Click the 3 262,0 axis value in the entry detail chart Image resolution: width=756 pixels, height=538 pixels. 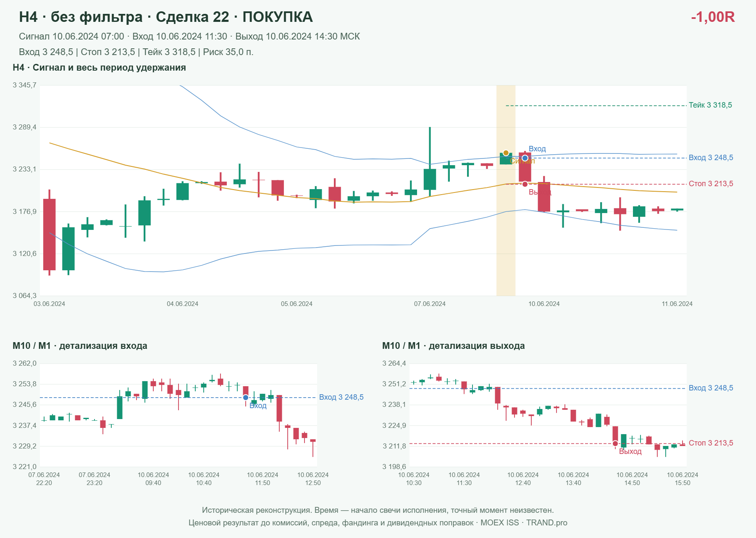(25, 364)
